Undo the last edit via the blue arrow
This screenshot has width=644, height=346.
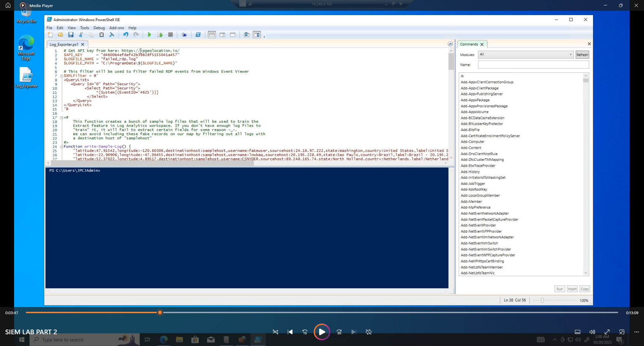click(126, 35)
